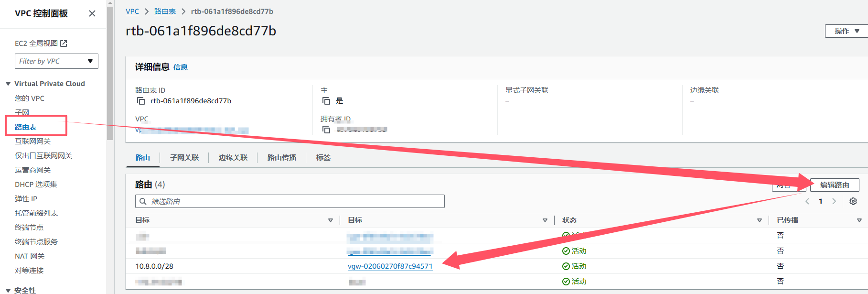Click the VPC breadcrumb link
The width and height of the screenshot is (868, 294).
[132, 11]
